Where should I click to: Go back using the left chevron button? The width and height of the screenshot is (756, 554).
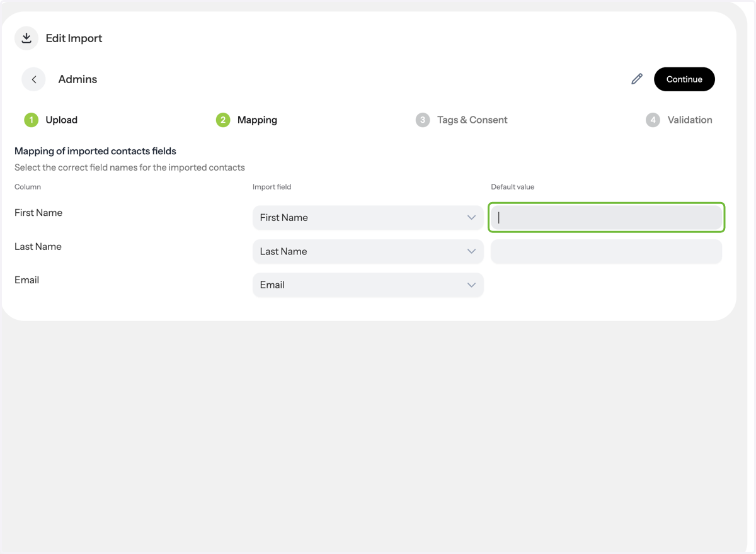pyautogui.click(x=34, y=79)
